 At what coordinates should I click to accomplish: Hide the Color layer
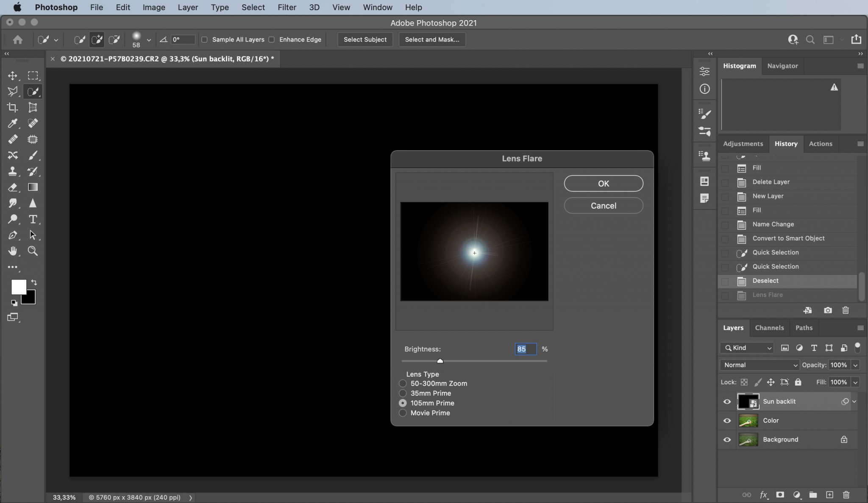click(x=726, y=420)
